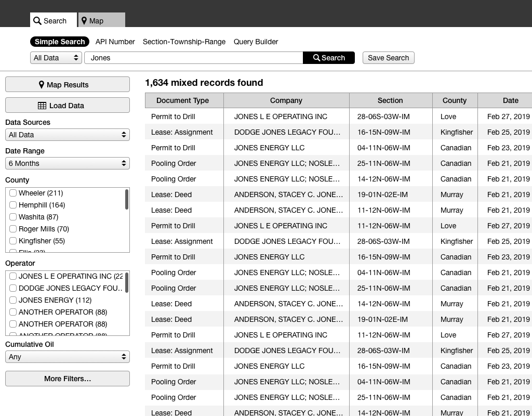
Task: Open More Filters options
Action: (67, 379)
